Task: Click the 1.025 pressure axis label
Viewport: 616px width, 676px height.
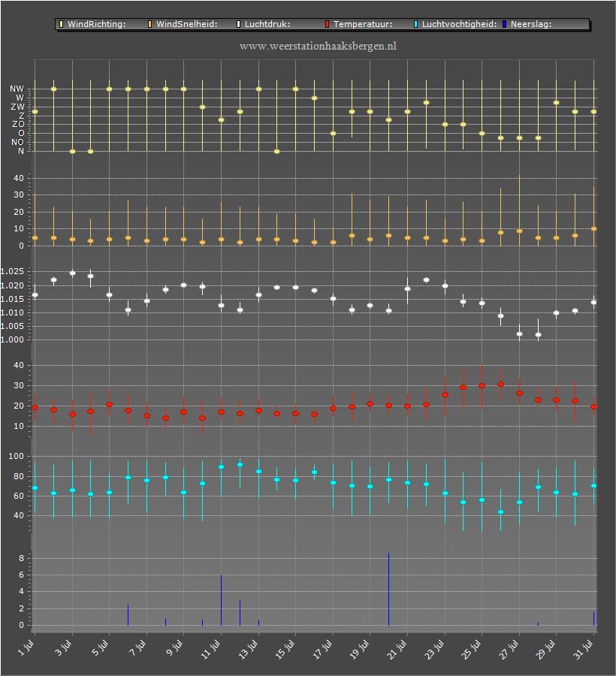Action: (13, 271)
